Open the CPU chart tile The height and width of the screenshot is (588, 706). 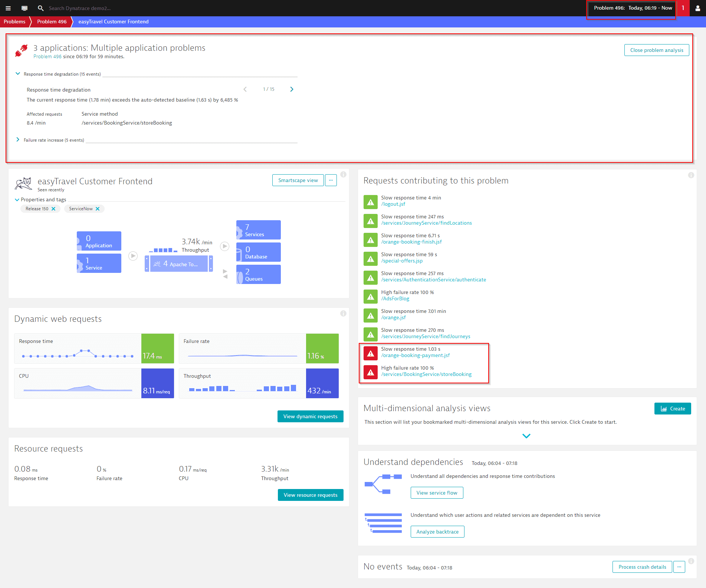point(94,383)
